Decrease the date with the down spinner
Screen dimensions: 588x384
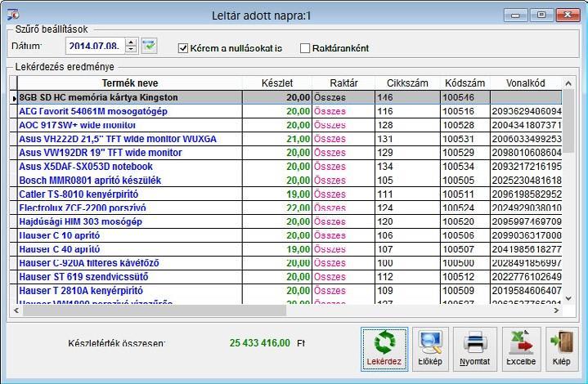[131, 50]
